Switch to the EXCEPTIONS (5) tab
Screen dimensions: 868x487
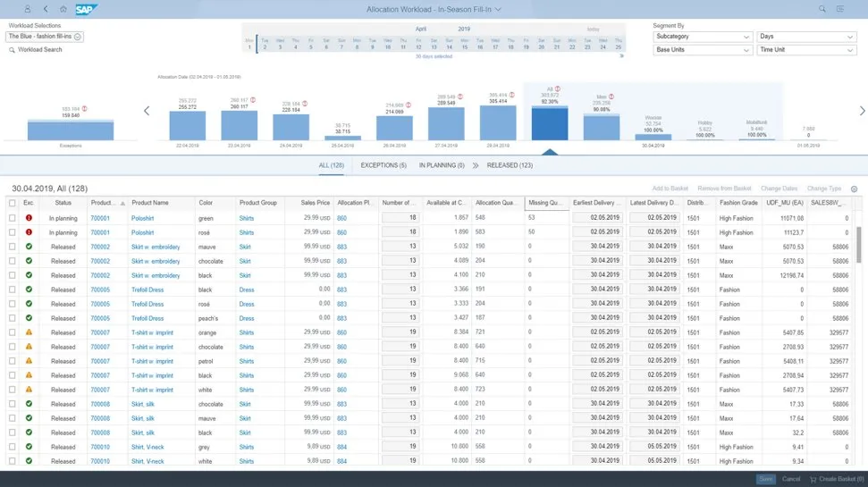383,165
